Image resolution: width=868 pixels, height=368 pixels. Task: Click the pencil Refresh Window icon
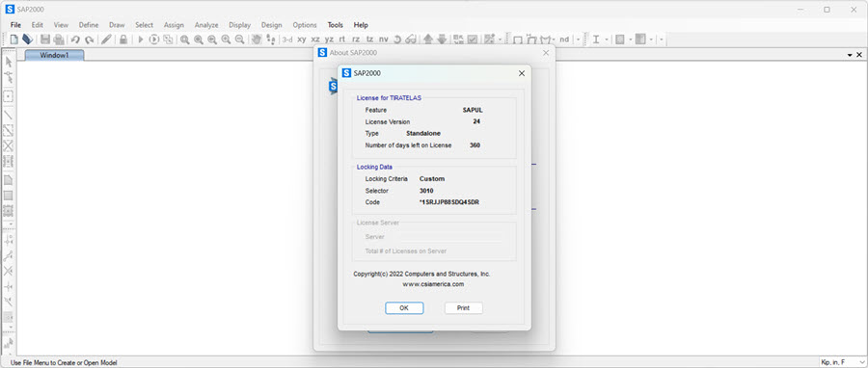coord(106,39)
